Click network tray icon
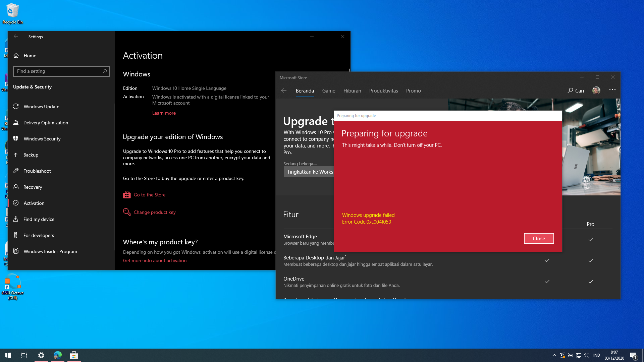This screenshot has height=362, width=644. 578,355
